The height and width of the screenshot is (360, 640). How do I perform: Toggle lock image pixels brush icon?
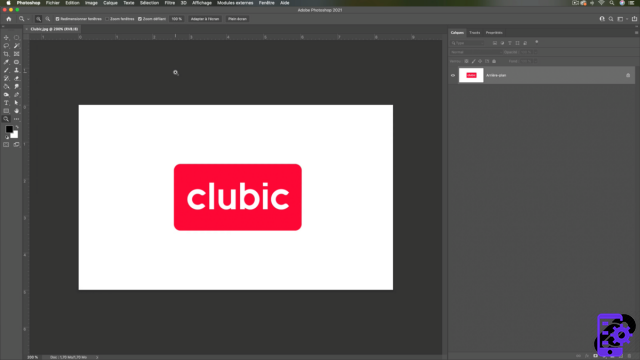[x=473, y=61]
